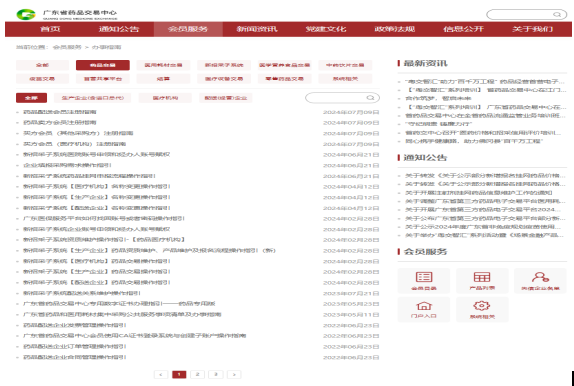Select the 全部 category filter in first row
The width and height of the screenshot is (574, 386).
[x=42, y=65]
